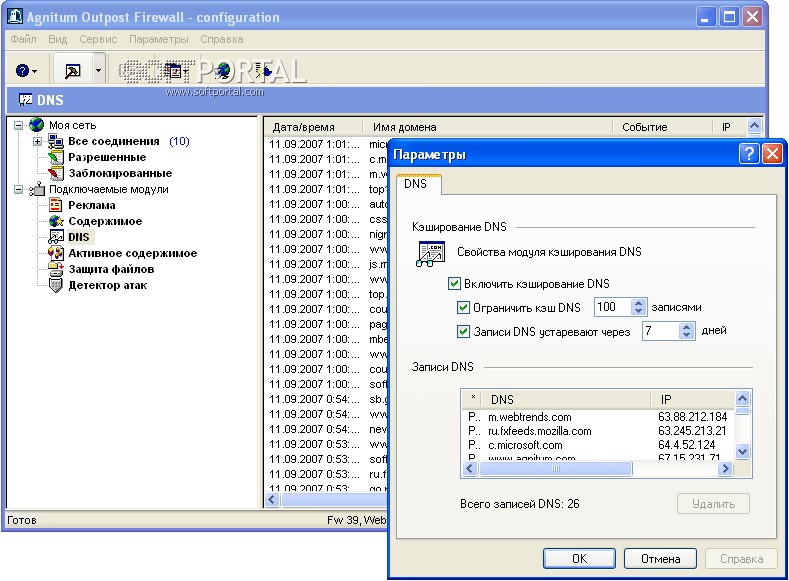Screen dimensions: 789x581
Task: Open the Параметры menu
Action: [x=159, y=39]
